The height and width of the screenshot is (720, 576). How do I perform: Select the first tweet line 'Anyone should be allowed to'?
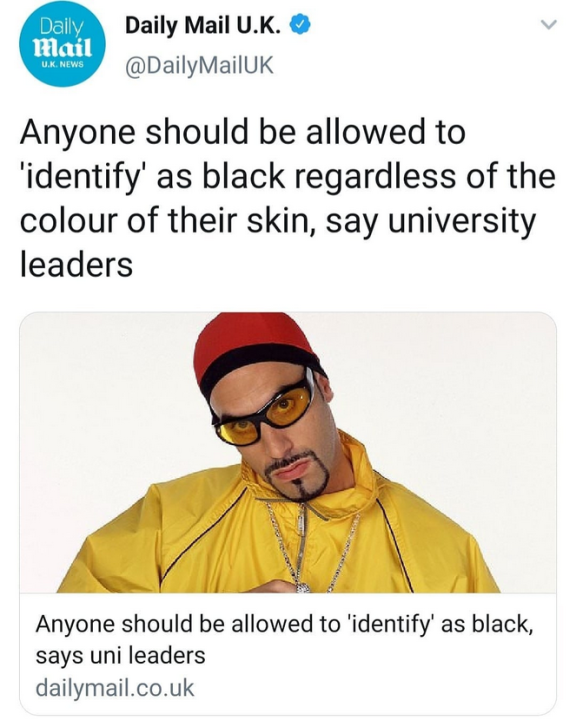pos(243,132)
